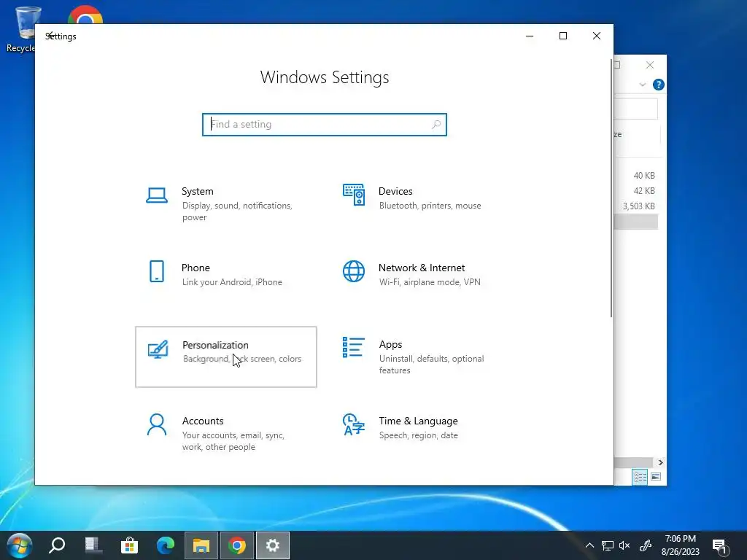Click 'Link your Android, iPhone' description

232,282
